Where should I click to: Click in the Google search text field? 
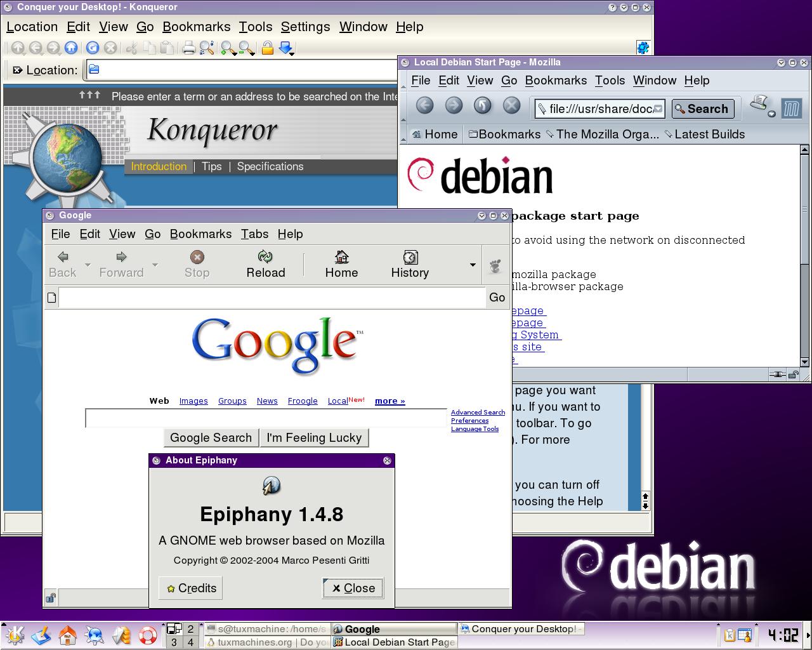(266, 418)
